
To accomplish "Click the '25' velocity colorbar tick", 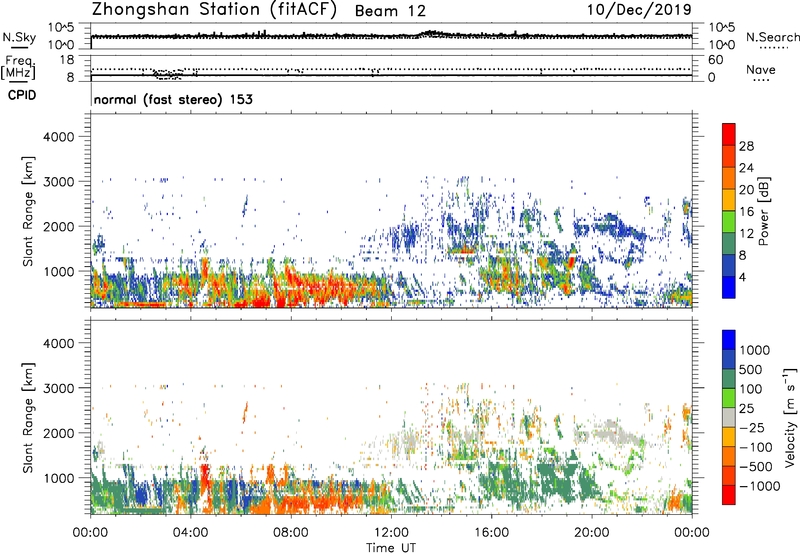I will tap(746, 409).
